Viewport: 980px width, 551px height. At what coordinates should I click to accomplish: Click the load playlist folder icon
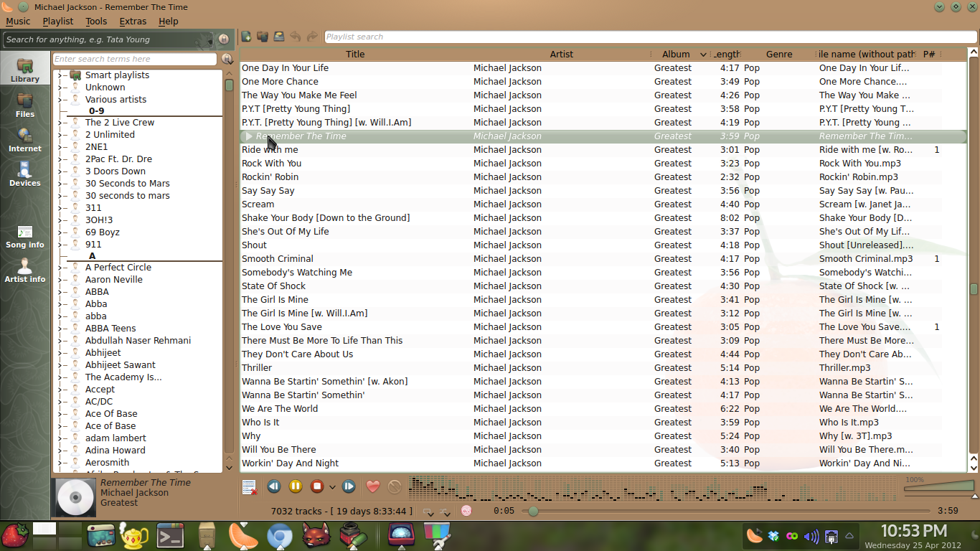[263, 37]
